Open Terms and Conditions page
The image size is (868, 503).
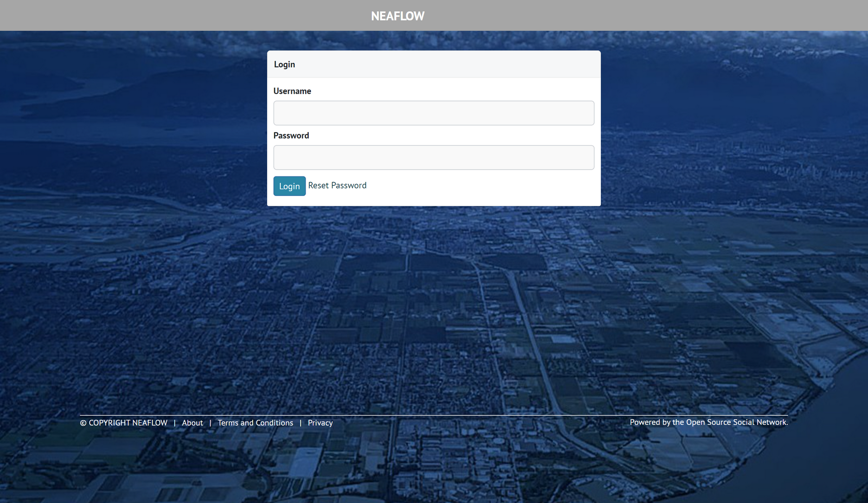(x=255, y=423)
